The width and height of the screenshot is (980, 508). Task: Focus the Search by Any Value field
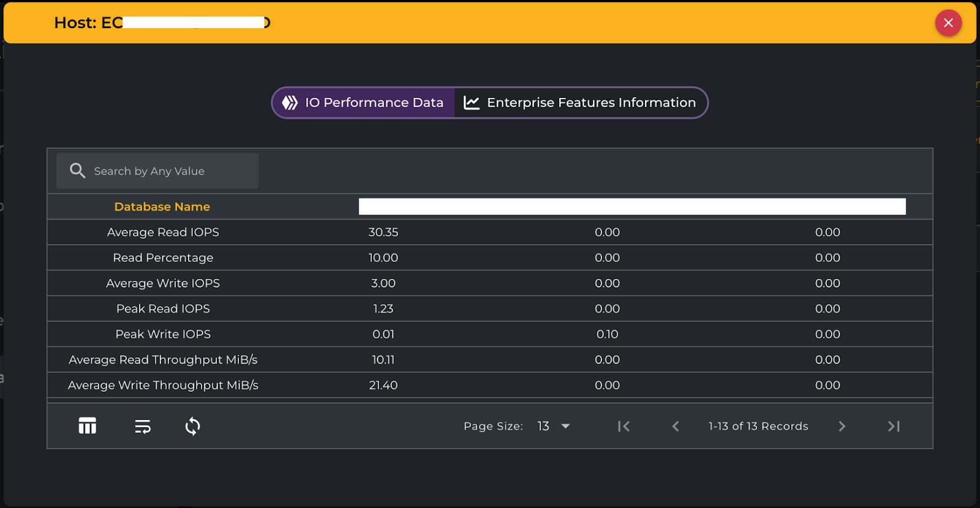165,171
